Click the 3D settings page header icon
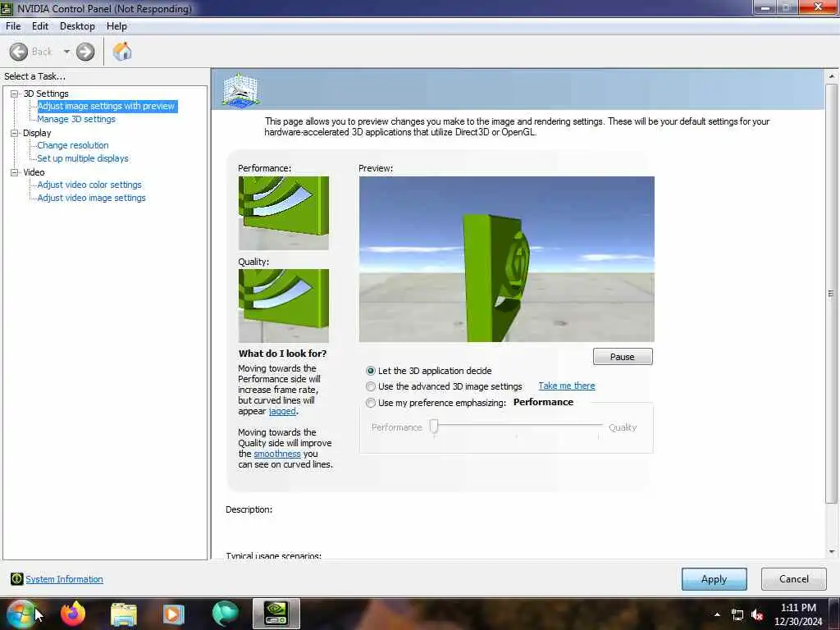 point(240,89)
